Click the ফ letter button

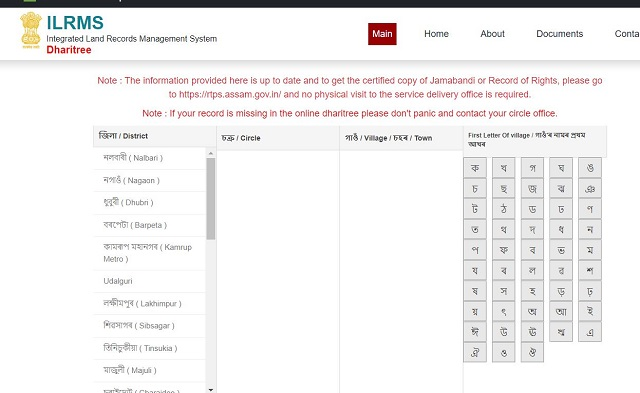point(504,250)
